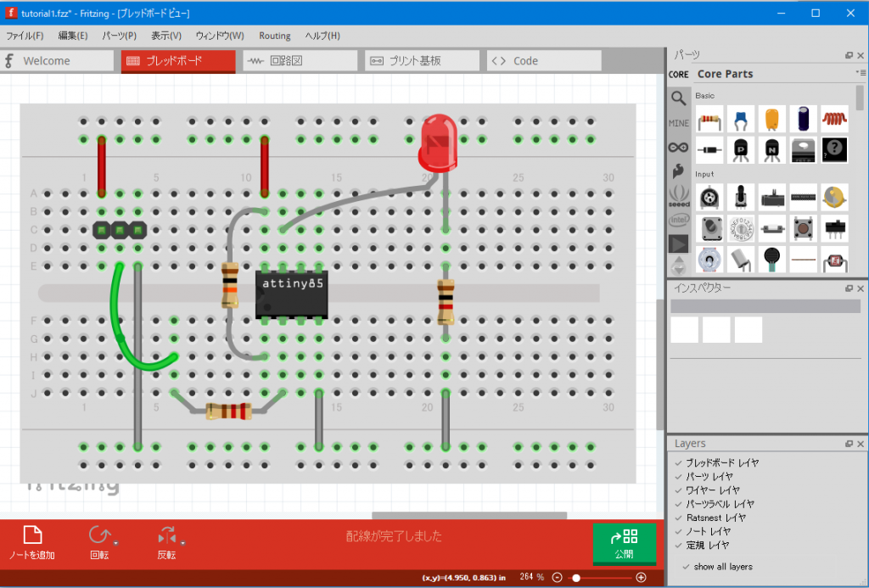The width and height of the screenshot is (869, 588).
Task: Toggle the ワイヤー レイヤ checkbox
Action: pyautogui.click(x=678, y=490)
